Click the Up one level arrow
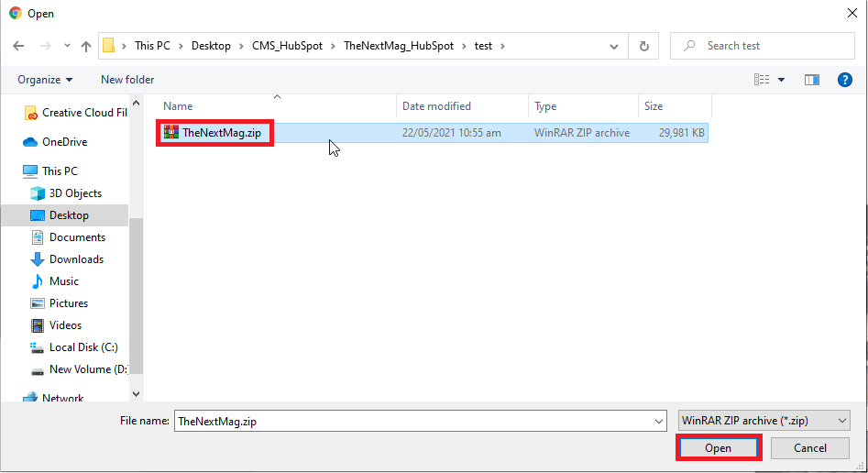 point(86,46)
